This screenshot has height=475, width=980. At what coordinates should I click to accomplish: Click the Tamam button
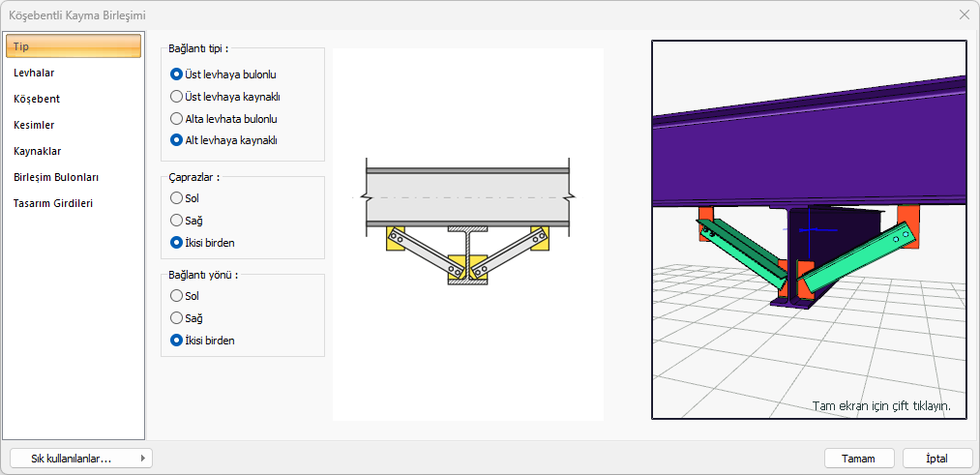pyautogui.click(x=858, y=459)
